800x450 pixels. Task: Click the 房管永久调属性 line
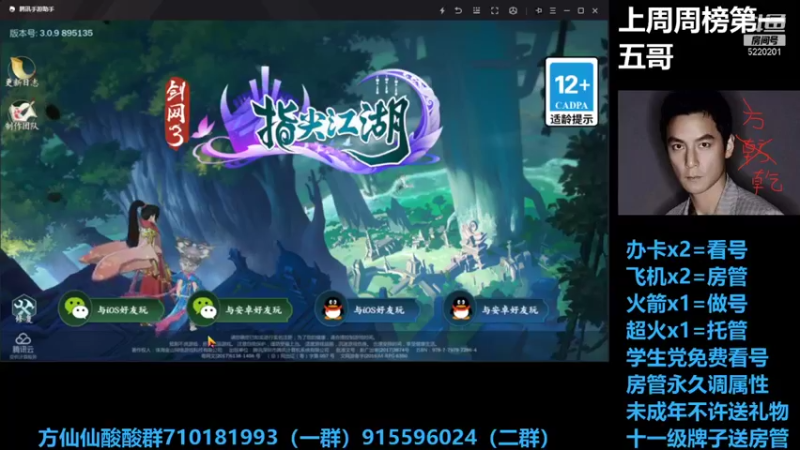coord(697,384)
